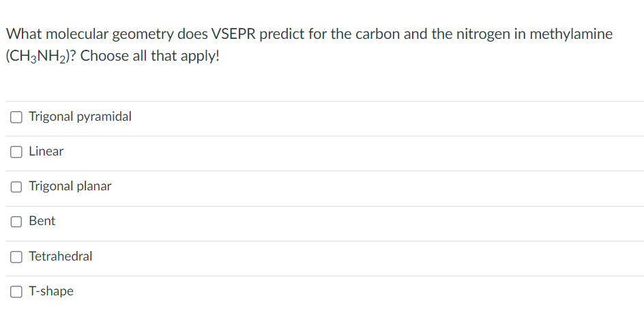Toggle the T-shape checkbox
Viewport: 644px width, 324px height.
point(16,291)
